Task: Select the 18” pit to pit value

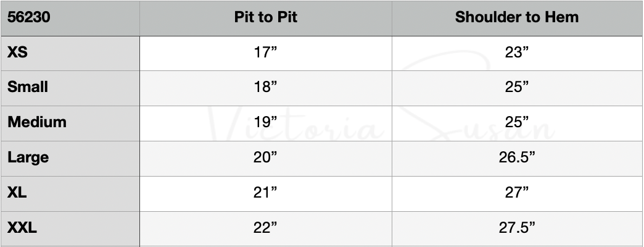Action: [266, 87]
